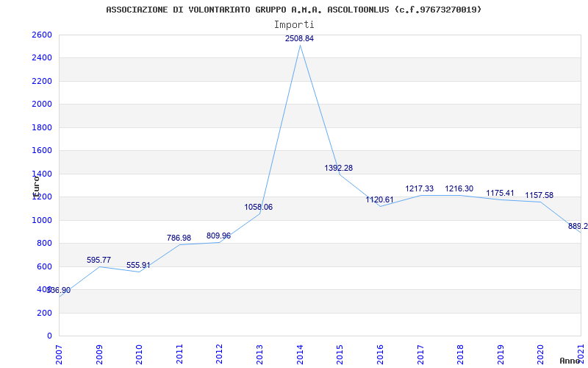Image resolution: width=588 pixels, height=368 pixels.
Task: Click the x-axis year 2012
Action: [219, 355]
